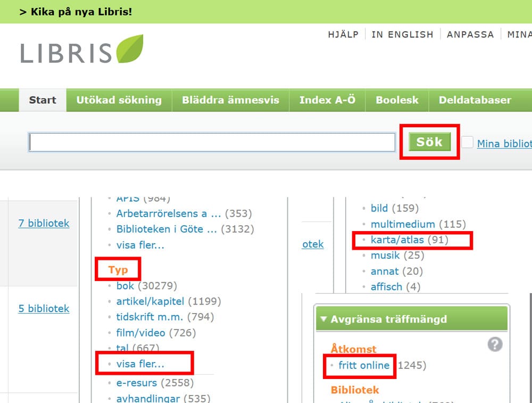
Task: Collapse the Avgränsa träffmängd panel
Action: (x=324, y=319)
